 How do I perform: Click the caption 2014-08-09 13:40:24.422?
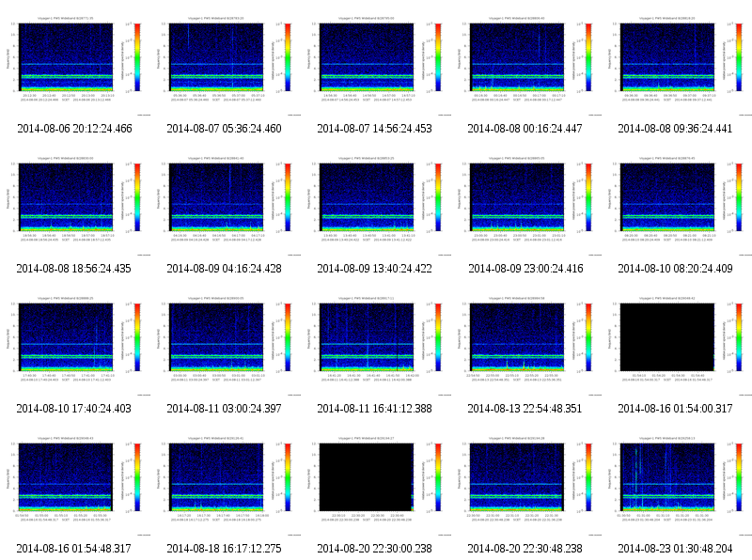click(x=374, y=269)
